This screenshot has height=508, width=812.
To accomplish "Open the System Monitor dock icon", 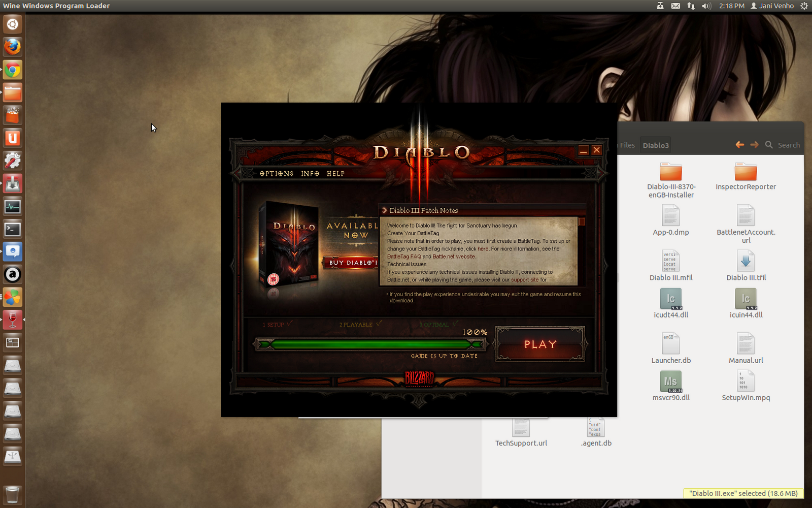I will pyautogui.click(x=13, y=206).
